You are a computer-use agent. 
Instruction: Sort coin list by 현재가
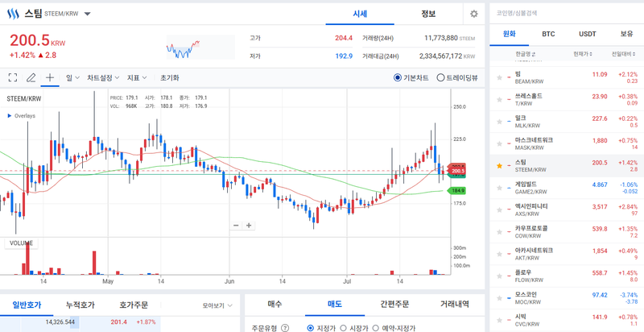583,54
